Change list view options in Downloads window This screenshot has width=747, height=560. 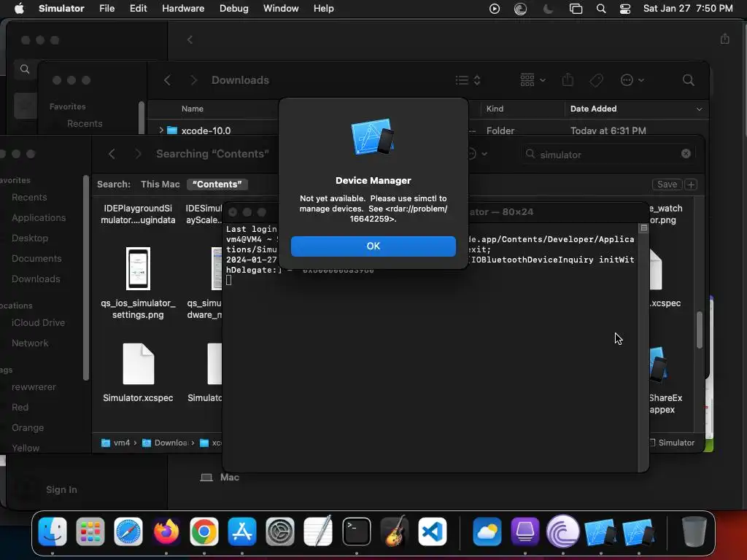tap(468, 80)
